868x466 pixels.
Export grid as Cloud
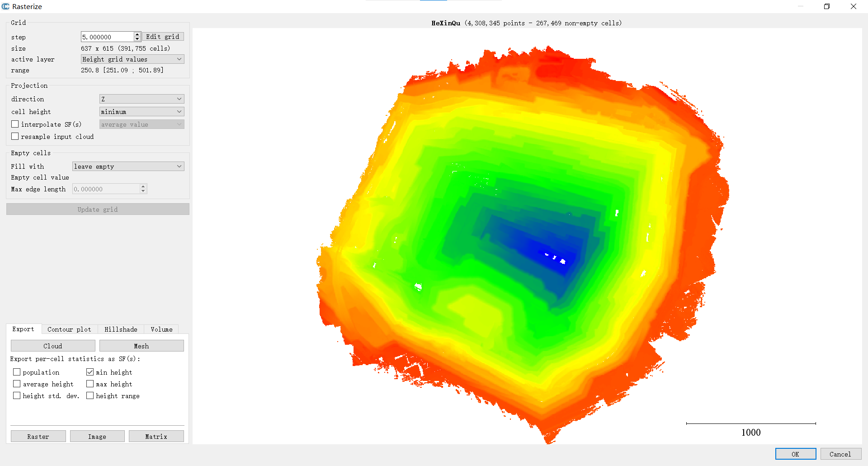pyautogui.click(x=53, y=346)
